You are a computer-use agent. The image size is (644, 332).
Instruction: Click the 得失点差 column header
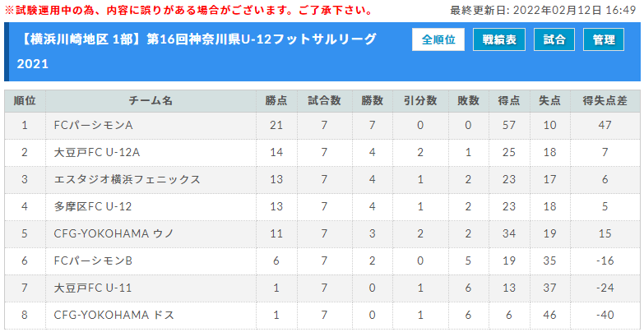(605, 101)
